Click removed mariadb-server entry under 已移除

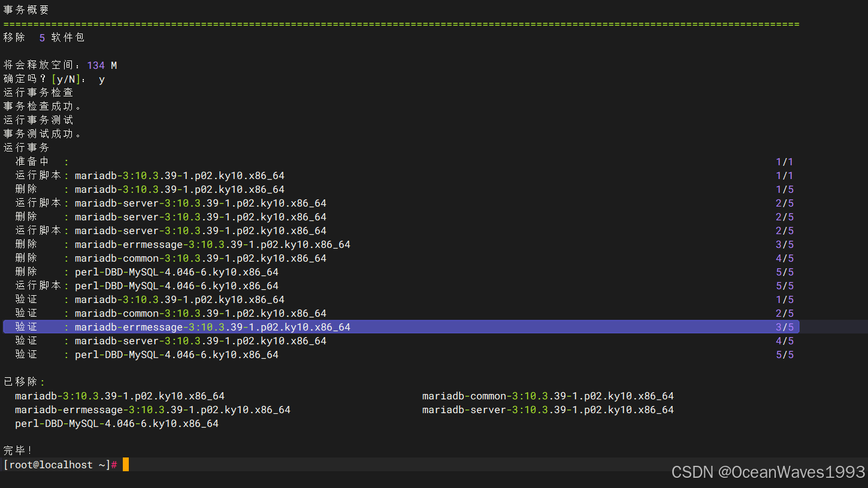tap(548, 410)
